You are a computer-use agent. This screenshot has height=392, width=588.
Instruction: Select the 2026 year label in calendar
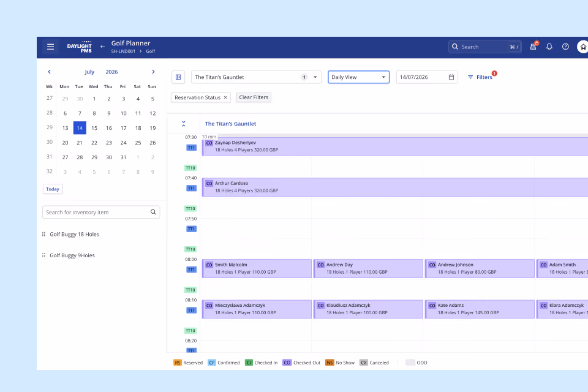coord(111,72)
